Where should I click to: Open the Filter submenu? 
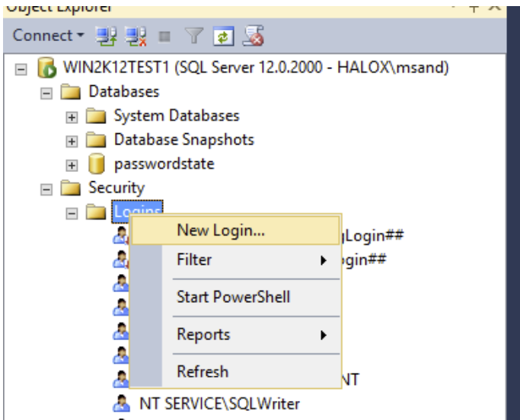click(235, 259)
